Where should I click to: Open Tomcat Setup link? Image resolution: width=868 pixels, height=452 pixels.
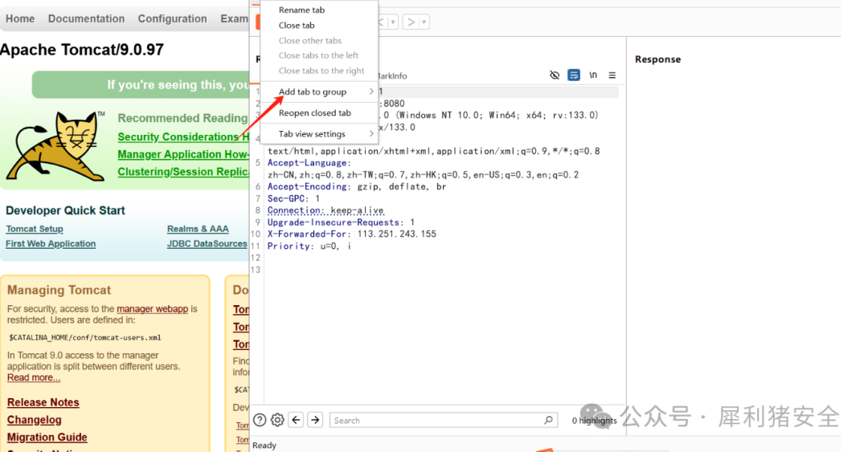pyautogui.click(x=35, y=229)
